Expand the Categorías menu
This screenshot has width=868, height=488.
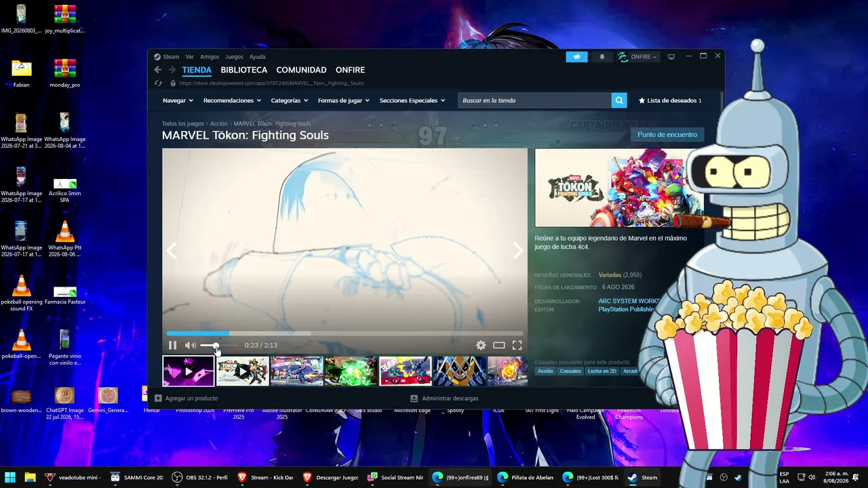point(290,100)
